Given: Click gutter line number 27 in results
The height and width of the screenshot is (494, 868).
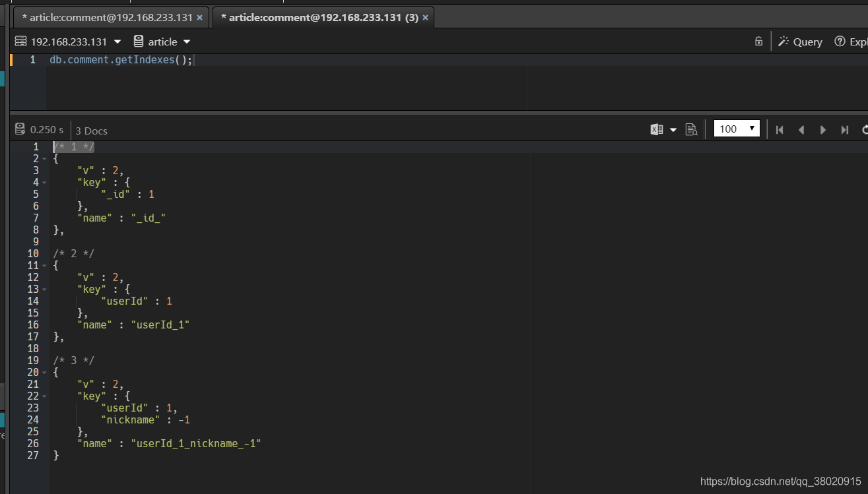Looking at the screenshot, I should (33, 455).
